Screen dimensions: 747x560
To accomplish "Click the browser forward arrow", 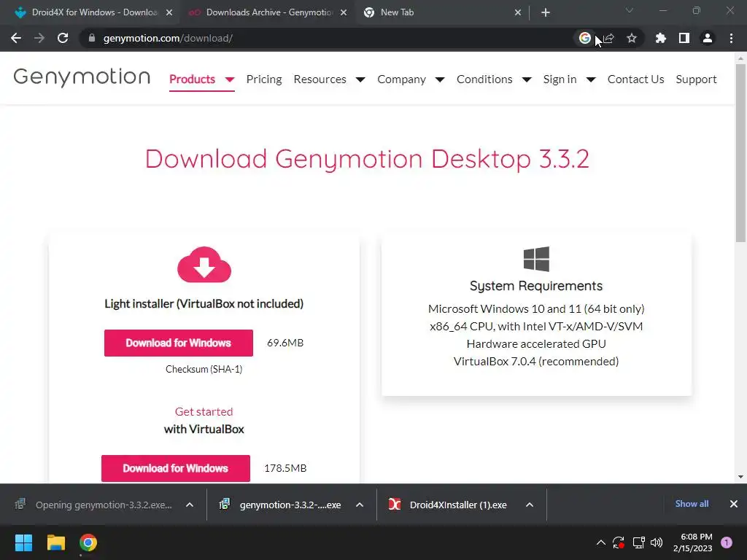I will pyautogui.click(x=39, y=38).
